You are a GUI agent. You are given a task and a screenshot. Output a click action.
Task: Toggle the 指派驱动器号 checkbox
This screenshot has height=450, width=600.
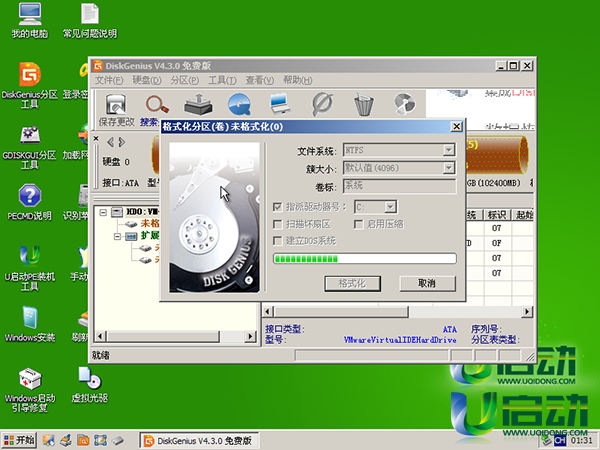[x=278, y=207]
